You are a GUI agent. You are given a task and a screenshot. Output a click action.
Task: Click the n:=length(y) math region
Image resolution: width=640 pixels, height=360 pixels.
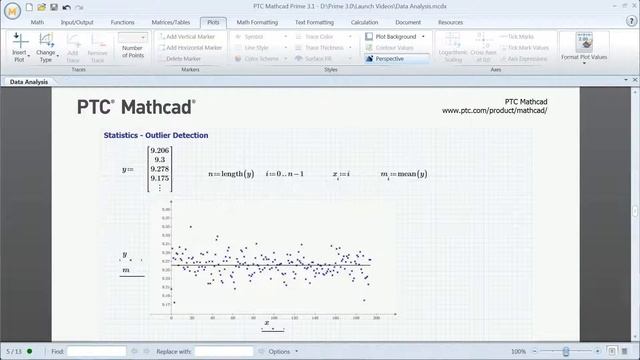tap(231, 174)
